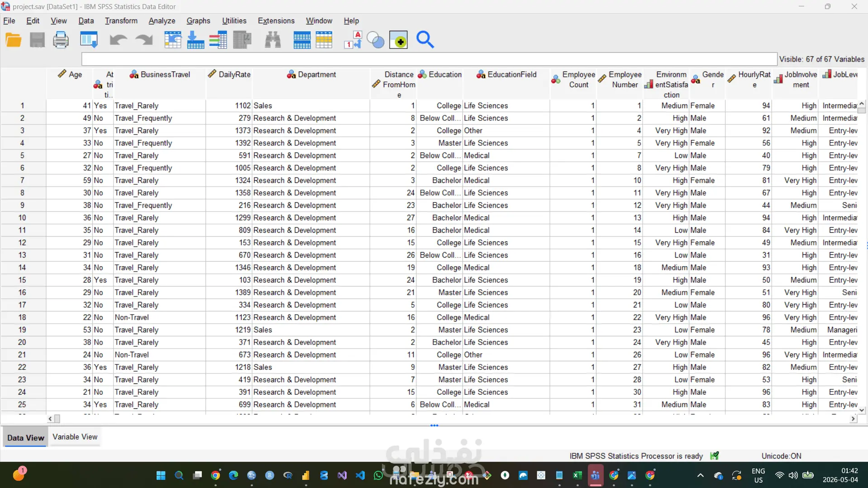Select the Data View tab

click(26, 438)
